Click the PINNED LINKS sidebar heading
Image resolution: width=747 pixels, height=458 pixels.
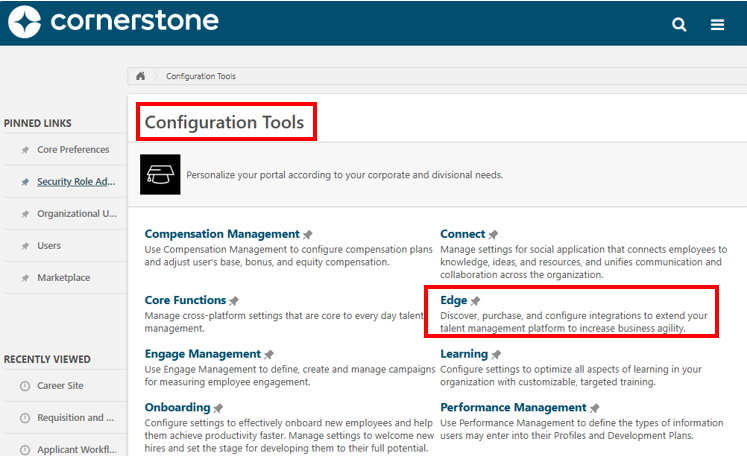(x=38, y=123)
